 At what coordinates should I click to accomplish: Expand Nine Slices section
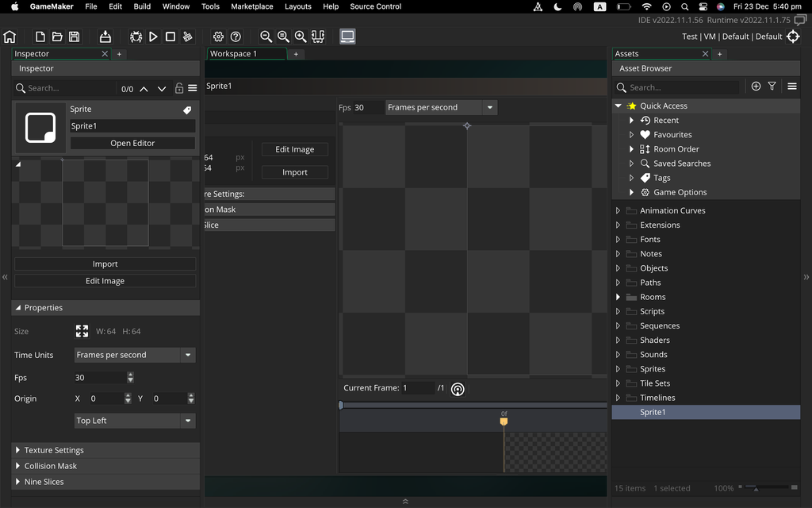(x=17, y=482)
